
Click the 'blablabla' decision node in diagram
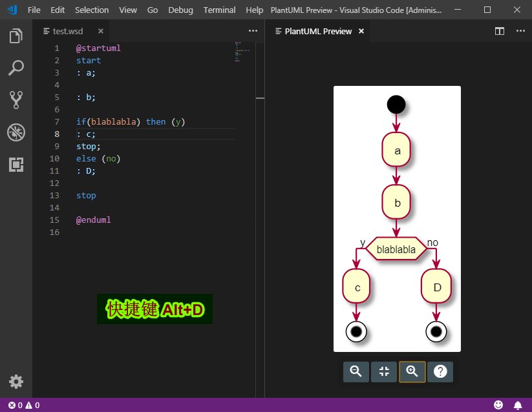(396, 249)
